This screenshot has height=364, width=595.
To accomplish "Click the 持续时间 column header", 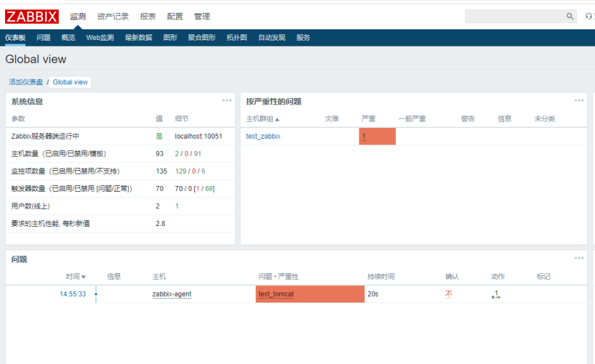I will click(x=381, y=277).
